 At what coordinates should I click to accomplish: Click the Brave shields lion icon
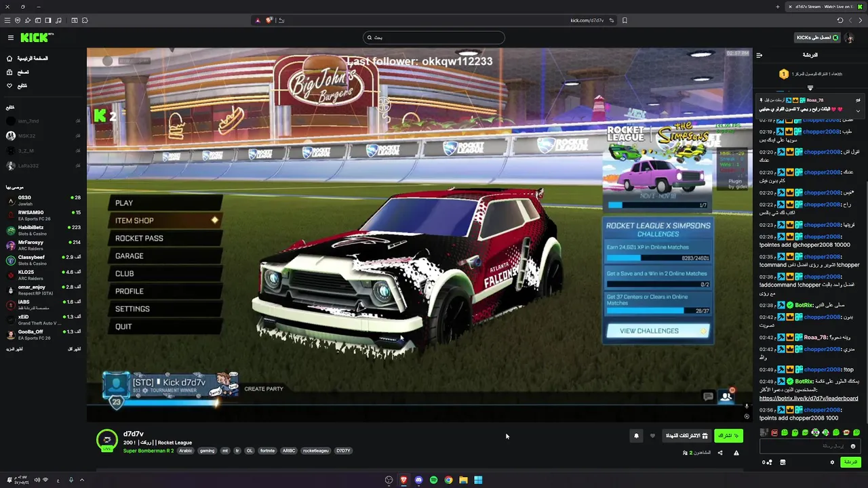[269, 20]
